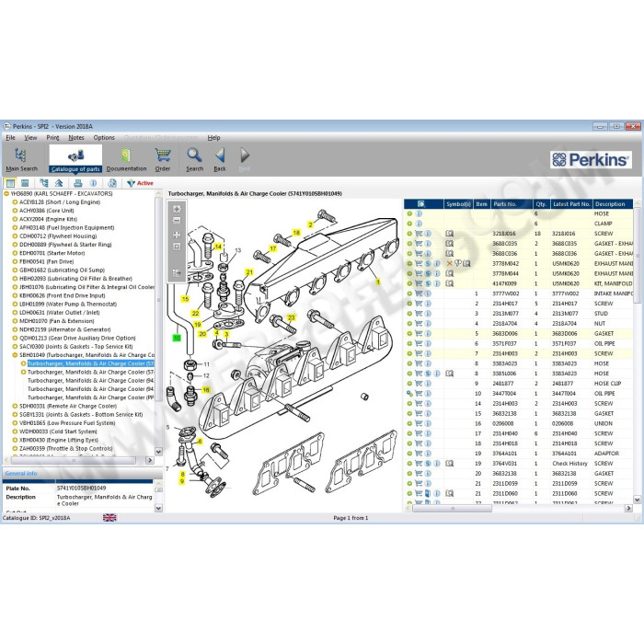Sort by the Latest Part No. column header

(571, 203)
